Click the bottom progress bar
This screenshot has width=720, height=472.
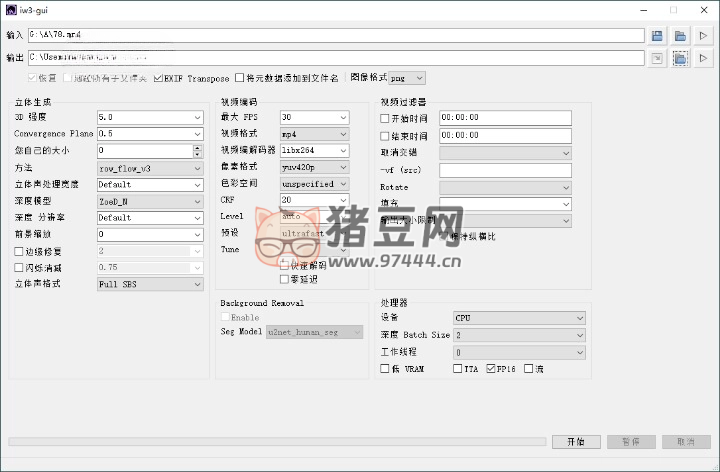(x=275, y=441)
